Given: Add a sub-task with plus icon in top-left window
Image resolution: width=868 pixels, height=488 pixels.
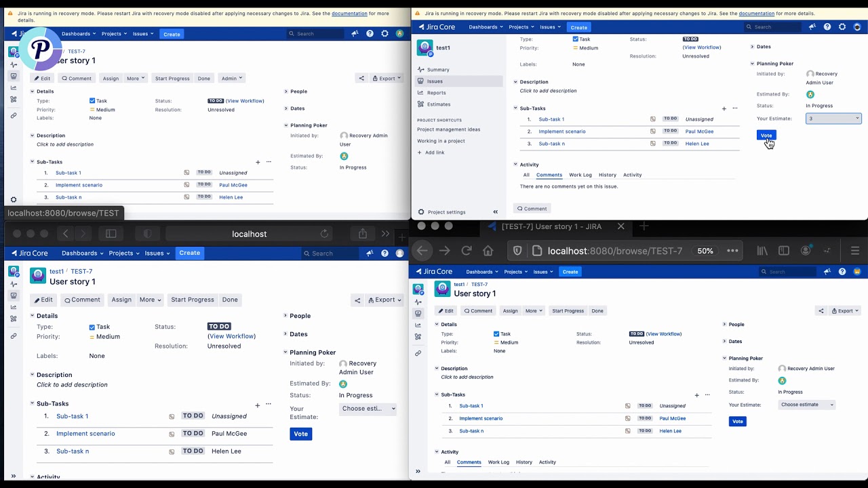Looking at the screenshot, I should 258,162.
